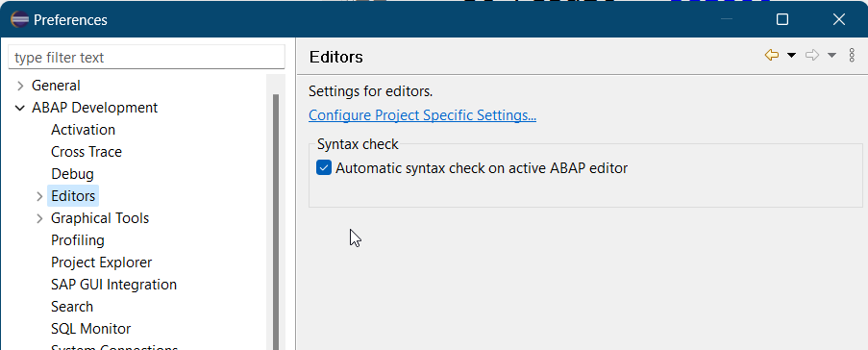The height and width of the screenshot is (350, 868).
Task: Open the three-dot view menu icon
Action: coord(852,55)
